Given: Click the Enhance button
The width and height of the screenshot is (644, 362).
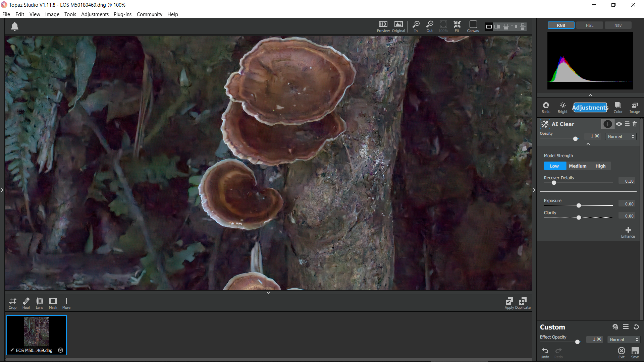Looking at the screenshot, I should click(x=628, y=232).
